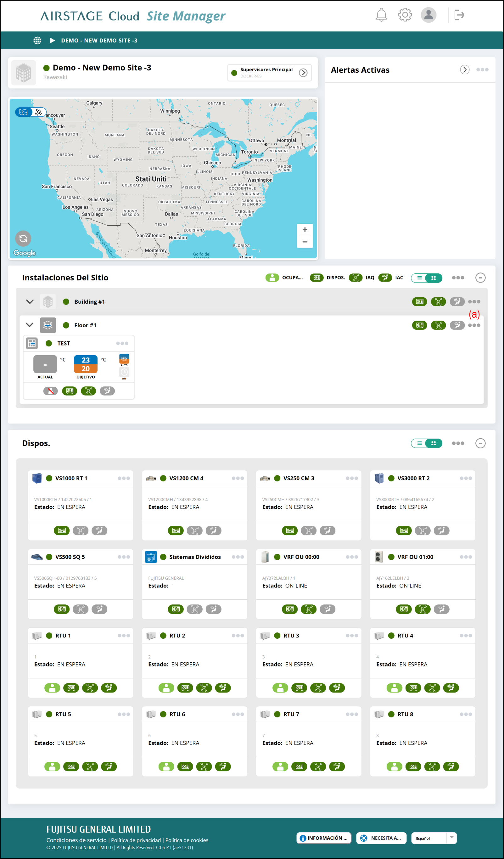
Task: Click the user profile avatar
Action: 428,15
